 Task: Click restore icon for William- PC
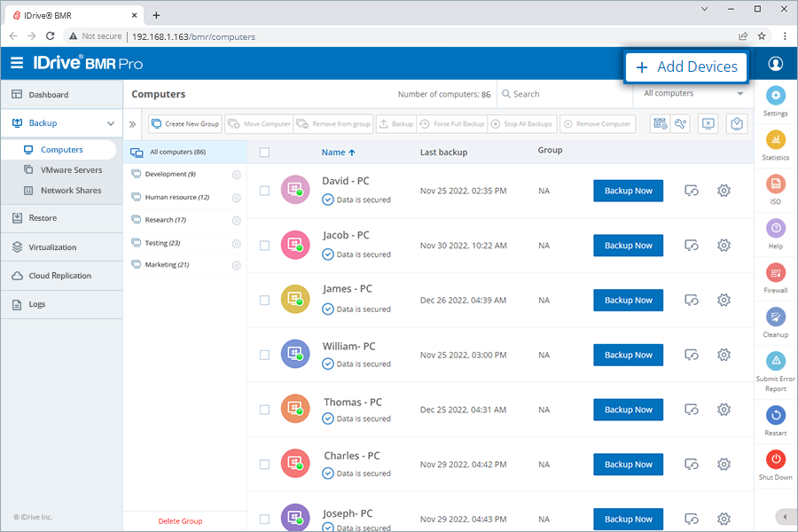click(691, 355)
